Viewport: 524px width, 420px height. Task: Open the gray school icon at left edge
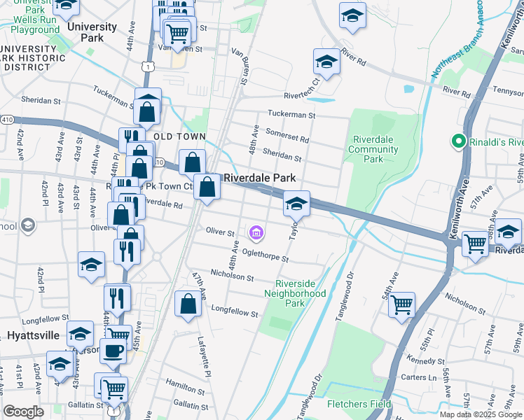pos(28,225)
